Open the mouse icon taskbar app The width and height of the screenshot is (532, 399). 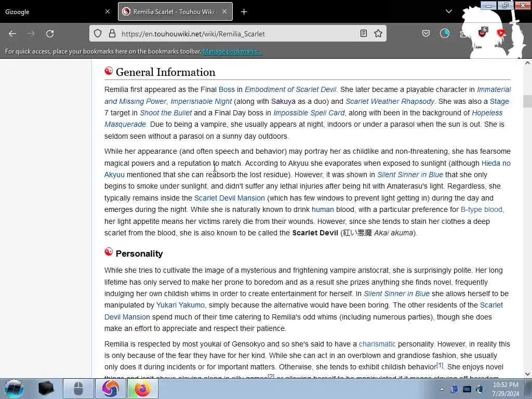(x=78, y=389)
